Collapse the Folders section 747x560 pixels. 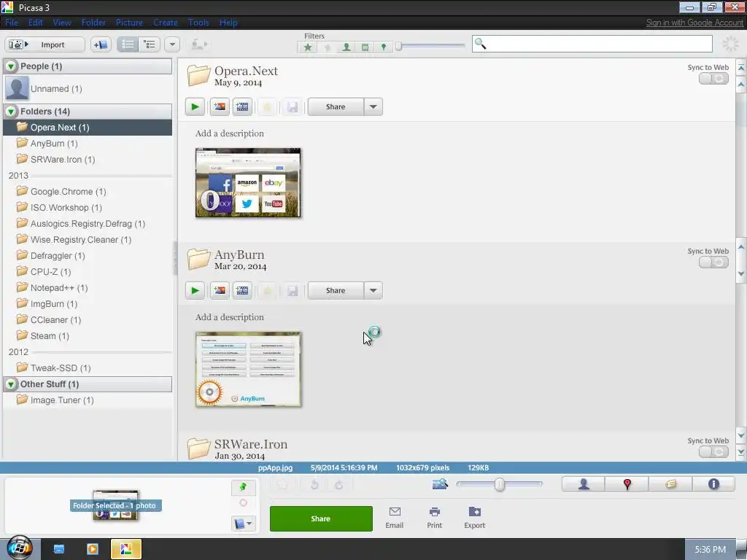pyautogui.click(x=10, y=112)
